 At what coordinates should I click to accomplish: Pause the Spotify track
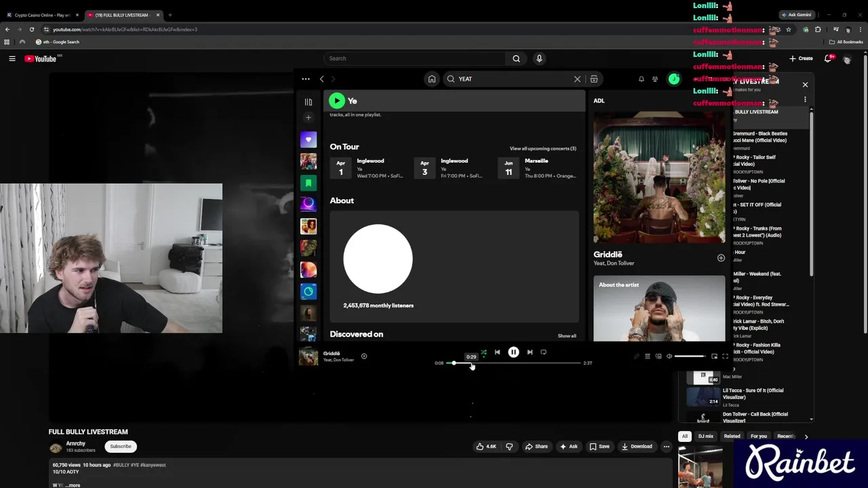pyautogui.click(x=513, y=352)
